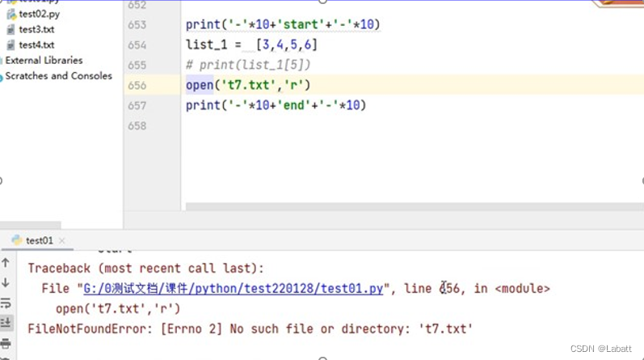The width and height of the screenshot is (644, 360).
Task: Open test01.py traceback file link
Action: pos(234,289)
